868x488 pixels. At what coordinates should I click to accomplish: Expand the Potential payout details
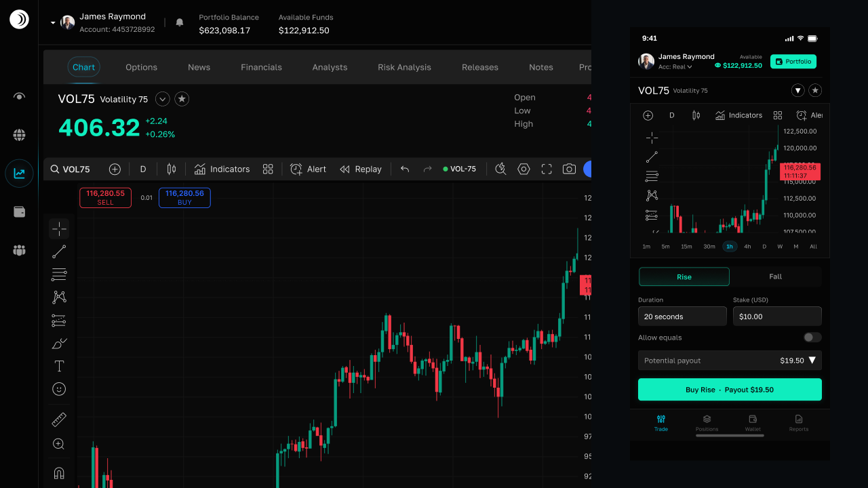click(x=812, y=360)
